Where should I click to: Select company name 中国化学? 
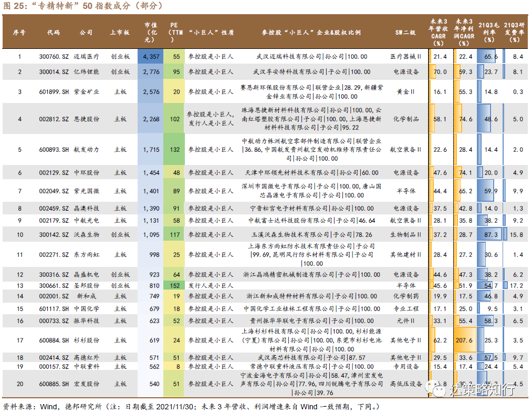tap(87, 309)
